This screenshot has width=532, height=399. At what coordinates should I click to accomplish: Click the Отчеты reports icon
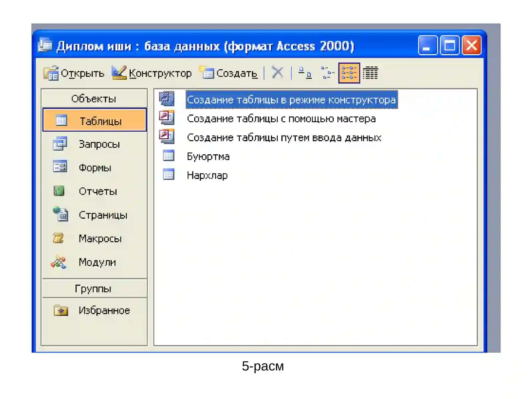pos(59,191)
